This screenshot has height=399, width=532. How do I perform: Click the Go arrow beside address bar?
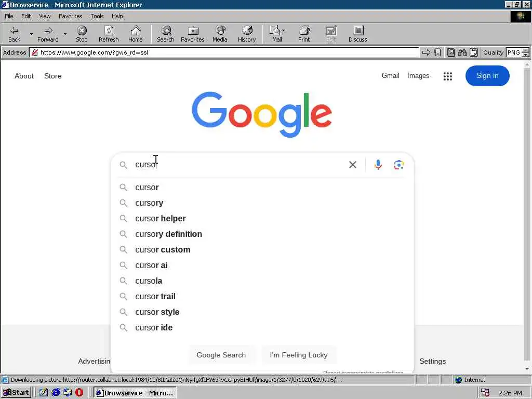click(426, 52)
